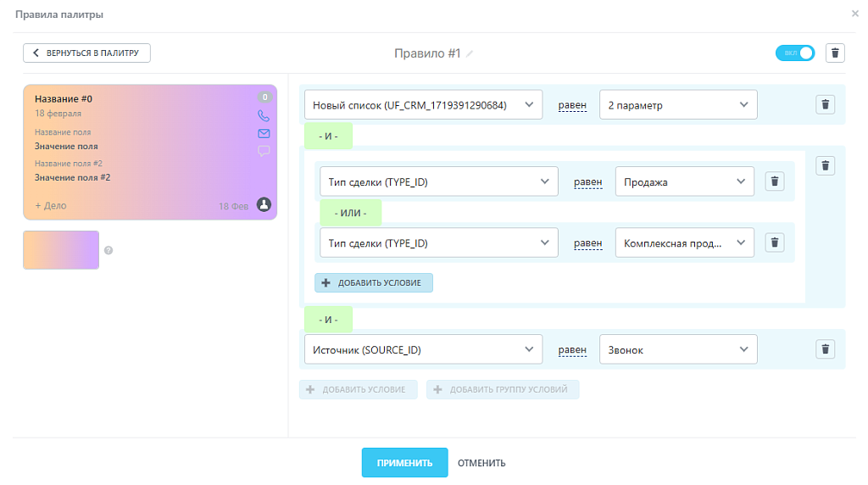Click the pencil icon to rename Правило #1
Screen dimensions: 868x485
[470, 53]
